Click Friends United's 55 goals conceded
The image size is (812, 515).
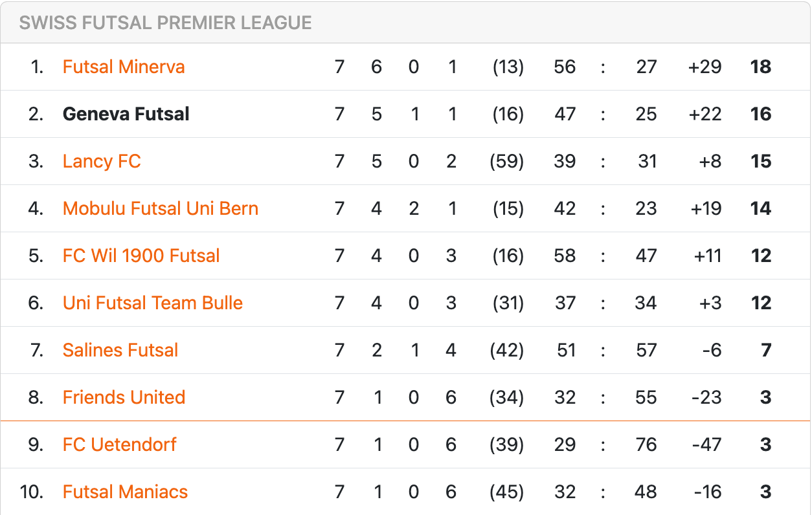(646, 397)
